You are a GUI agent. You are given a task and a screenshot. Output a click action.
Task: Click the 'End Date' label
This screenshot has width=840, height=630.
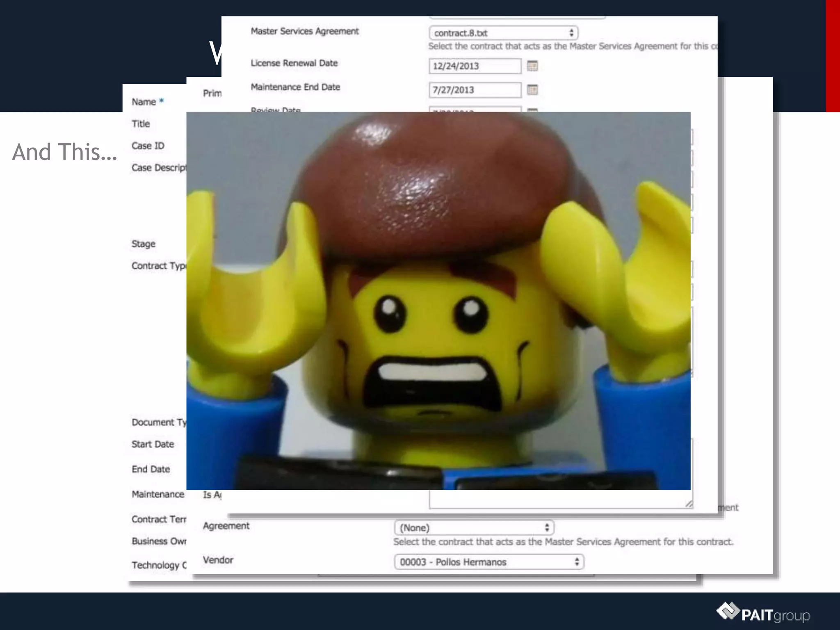(151, 469)
